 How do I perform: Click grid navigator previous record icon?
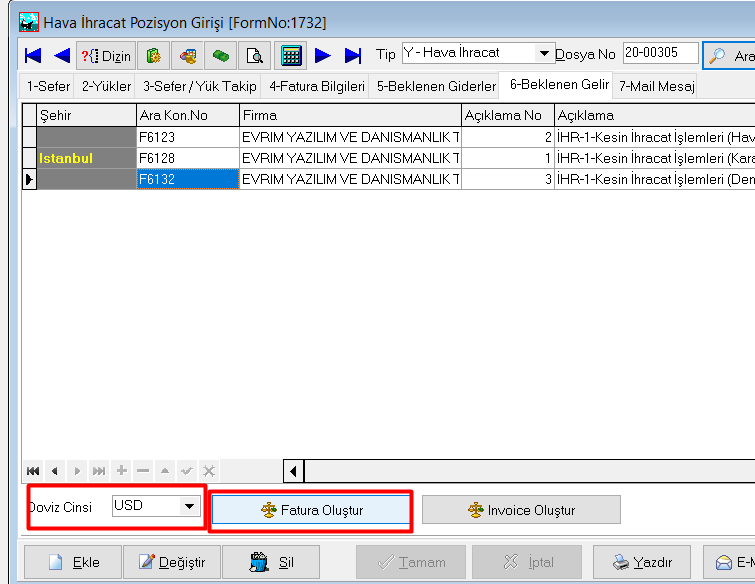pos(55,471)
